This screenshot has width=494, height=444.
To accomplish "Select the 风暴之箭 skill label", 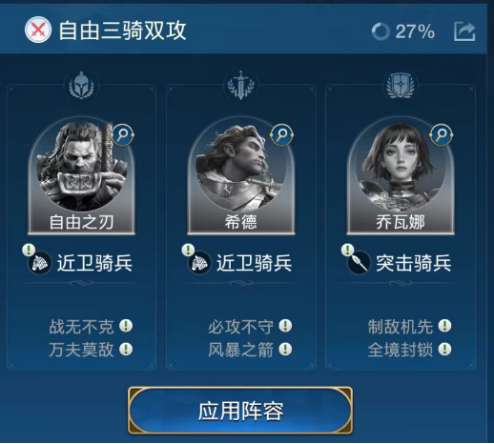I will (x=241, y=350).
